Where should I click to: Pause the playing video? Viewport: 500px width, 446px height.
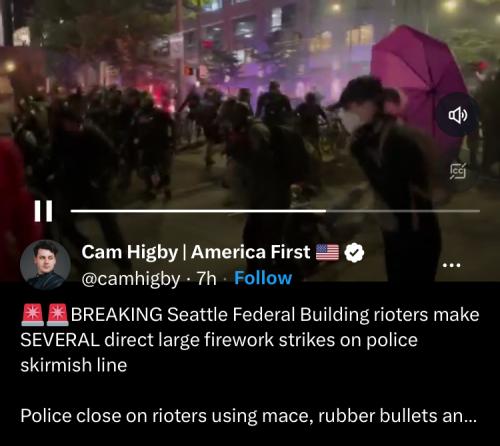(x=43, y=211)
